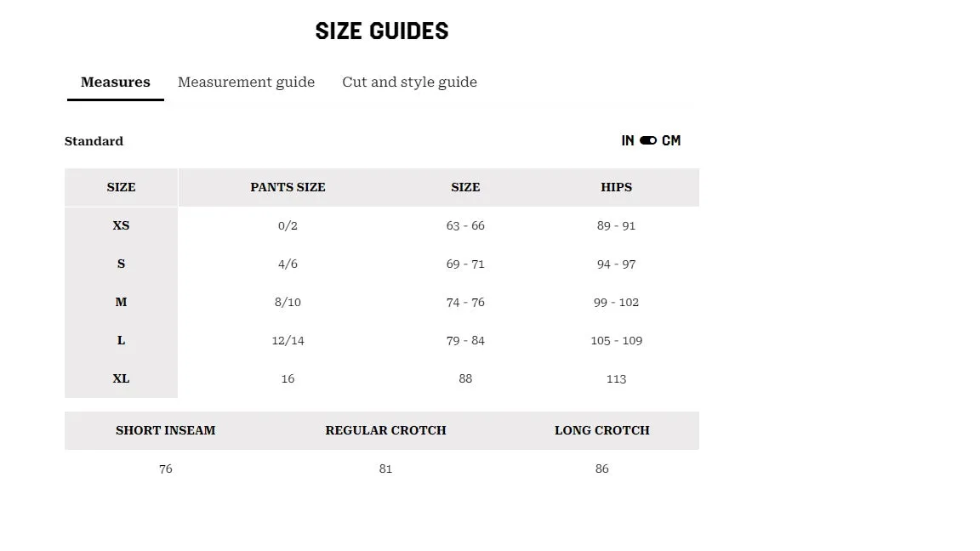This screenshot has height=551, width=980.
Task: Click the LONG CROTCH header
Action: [602, 430]
